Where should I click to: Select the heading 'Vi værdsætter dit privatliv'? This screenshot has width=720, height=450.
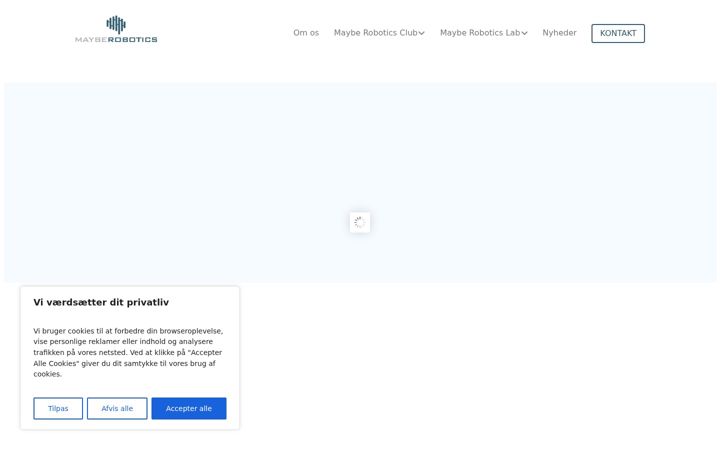101,302
